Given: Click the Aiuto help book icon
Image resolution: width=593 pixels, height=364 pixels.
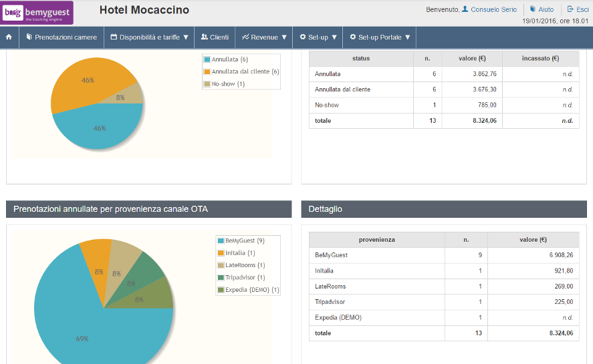Looking at the screenshot, I should [x=533, y=9].
